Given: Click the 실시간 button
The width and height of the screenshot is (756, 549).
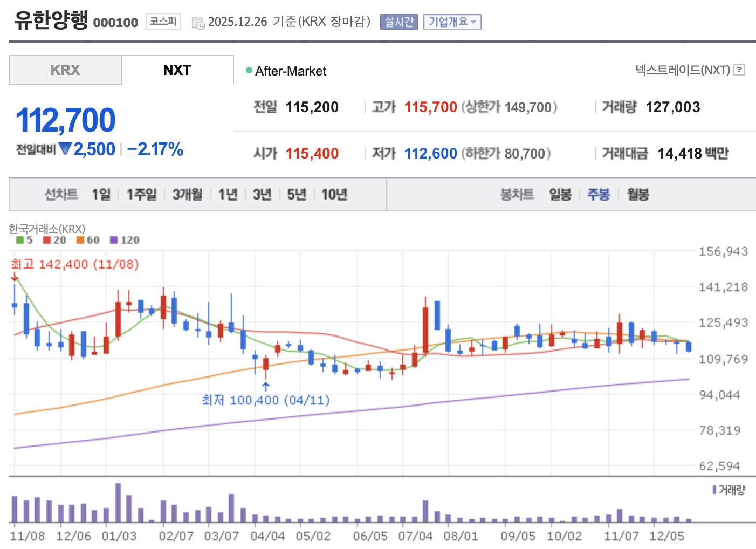Looking at the screenshot, I should (x=399, y=22).
